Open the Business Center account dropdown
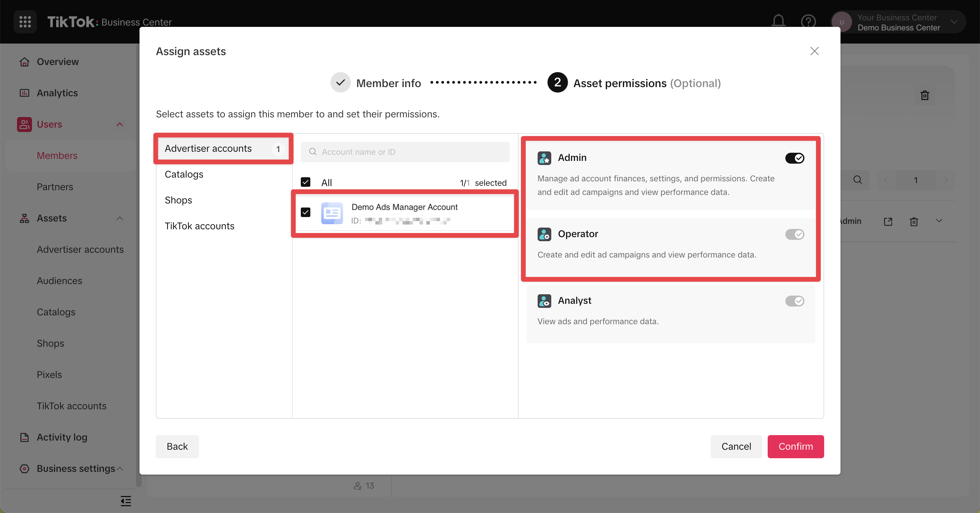980x513 pixels. [954, 22]
